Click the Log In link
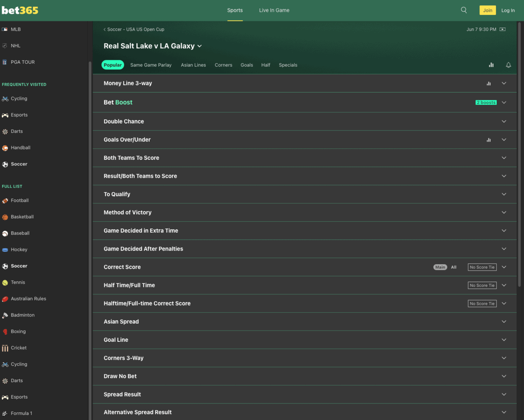This screenshot has width=524, height=420. pos(508,10)
